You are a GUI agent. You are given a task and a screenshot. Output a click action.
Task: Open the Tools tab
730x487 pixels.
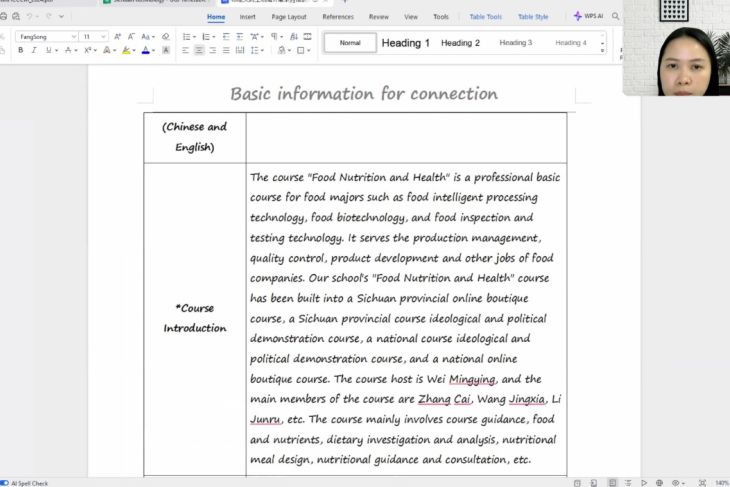click(x=441, y=17)
